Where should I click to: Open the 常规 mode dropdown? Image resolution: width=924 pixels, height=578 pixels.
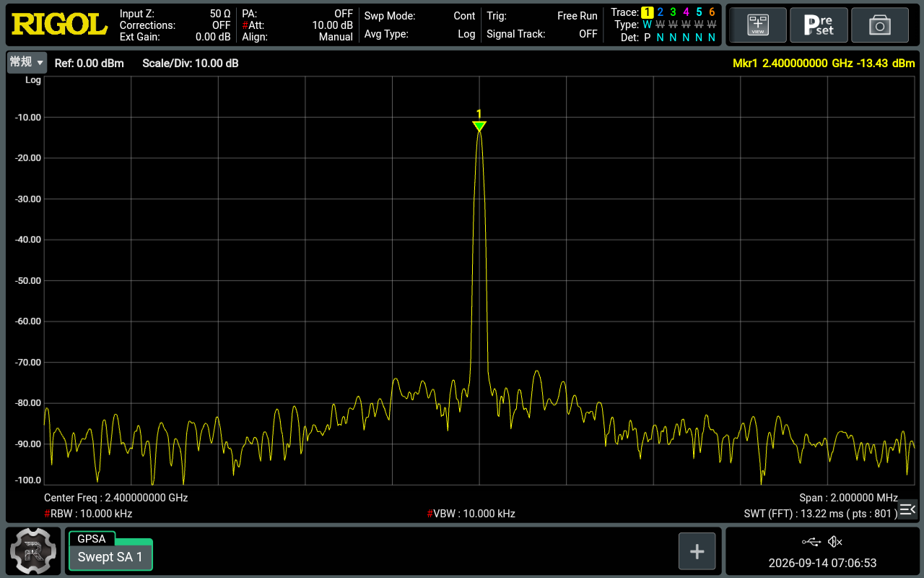(x=27, y=63)
